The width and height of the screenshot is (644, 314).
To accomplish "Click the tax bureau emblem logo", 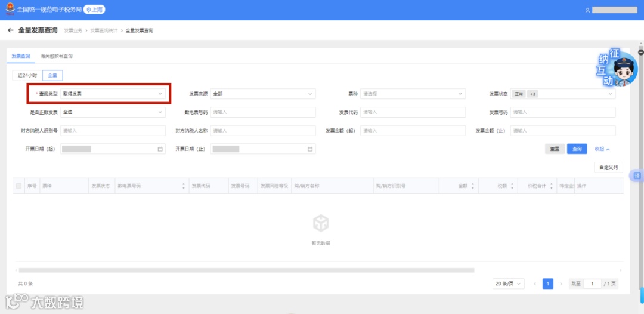I will pos(10,10).
